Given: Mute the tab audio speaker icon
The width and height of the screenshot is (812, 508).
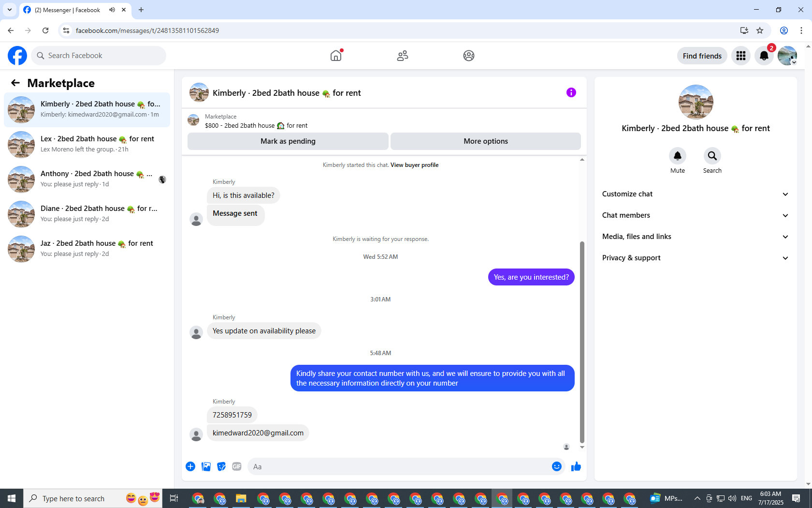Looking at the screenshot, I should [x=112, y=10].
